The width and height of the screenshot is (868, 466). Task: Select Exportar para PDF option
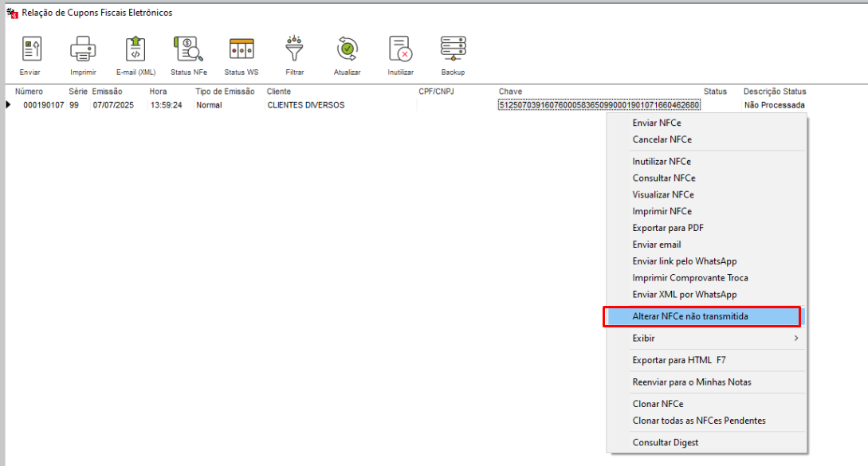coord(668,228)
